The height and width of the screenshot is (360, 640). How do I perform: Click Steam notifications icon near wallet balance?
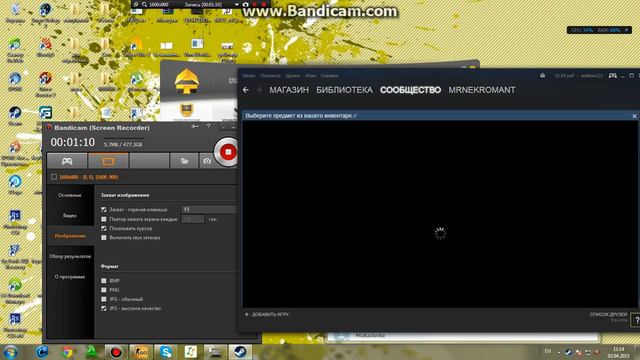pyautogui.click(x=542, y=76)
